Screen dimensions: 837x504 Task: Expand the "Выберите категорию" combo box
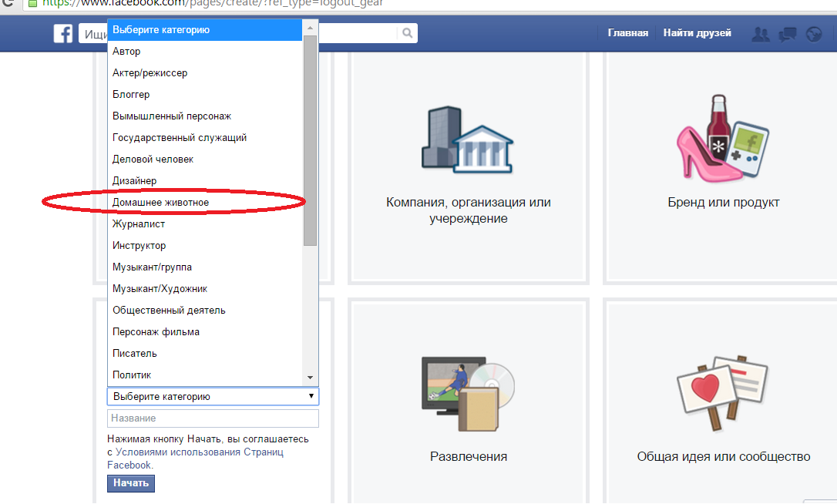(213, 397)
